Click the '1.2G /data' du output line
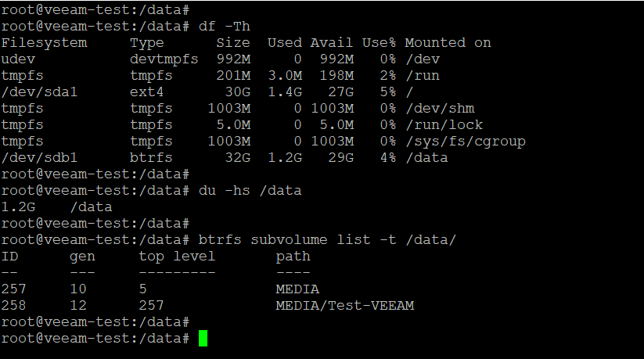Screen dimensions: 644x359 click(x=56, y=207)
